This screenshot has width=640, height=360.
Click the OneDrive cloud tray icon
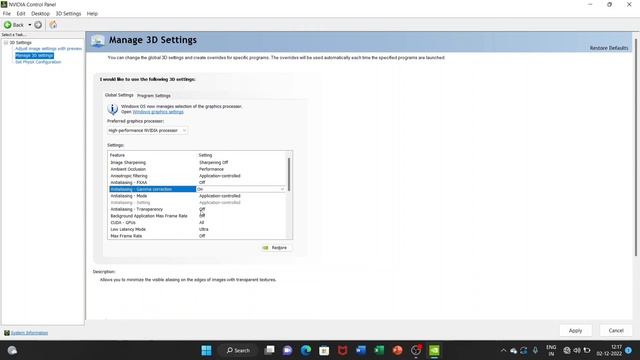point(513,351)
